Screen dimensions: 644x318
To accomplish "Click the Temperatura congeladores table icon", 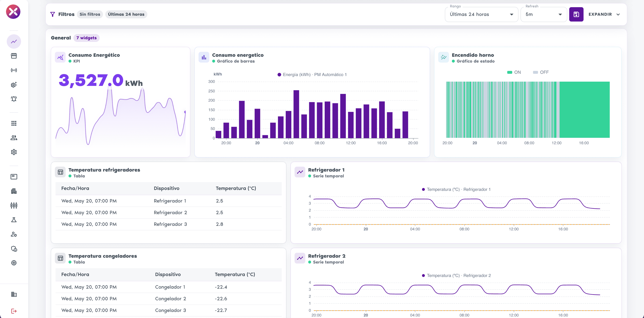I will click(x=60, y=258).
